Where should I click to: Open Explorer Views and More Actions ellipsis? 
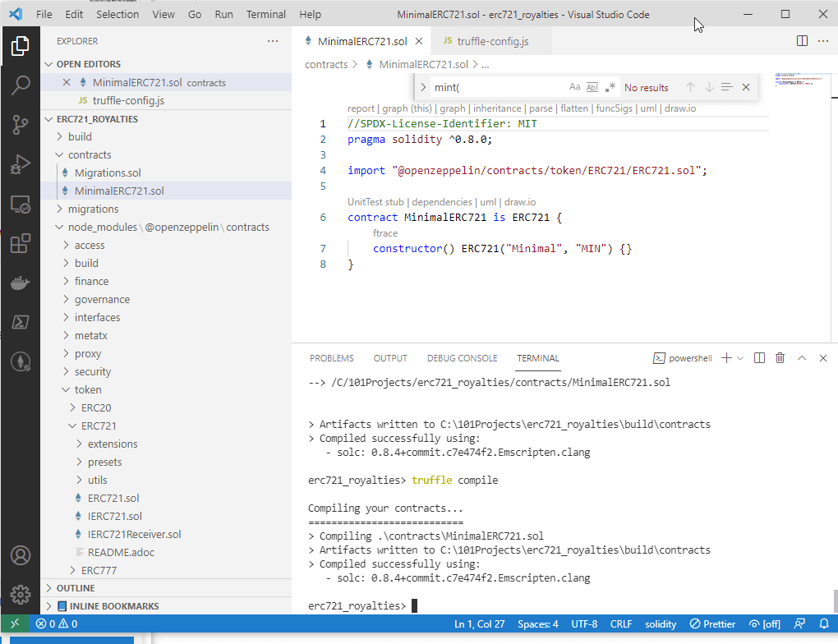(x=273, y=41)
